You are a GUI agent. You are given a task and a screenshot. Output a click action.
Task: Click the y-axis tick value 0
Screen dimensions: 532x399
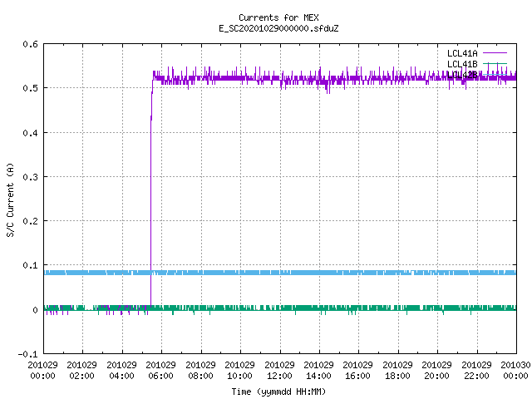[x=35, y=310]
